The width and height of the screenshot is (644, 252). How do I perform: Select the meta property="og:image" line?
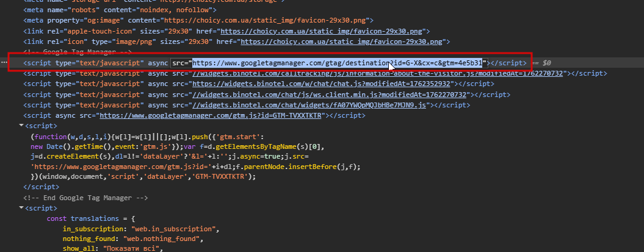point(198,20)
